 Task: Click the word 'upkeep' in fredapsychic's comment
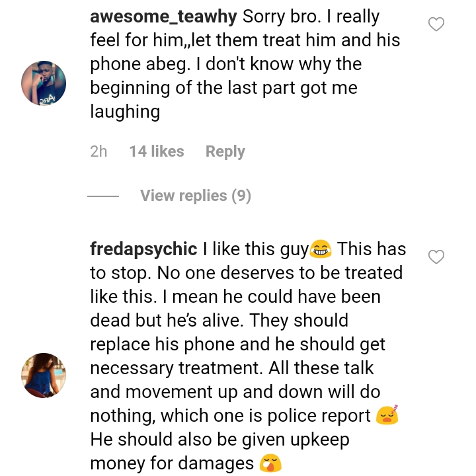coord(320,440)
